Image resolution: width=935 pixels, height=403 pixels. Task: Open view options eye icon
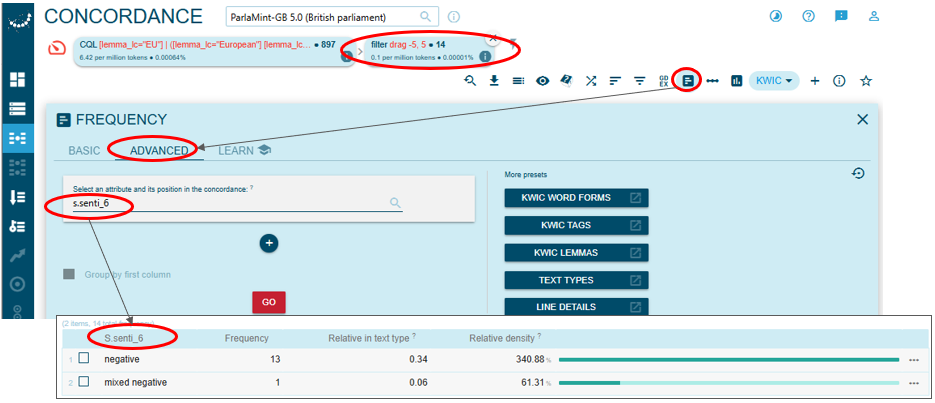click(x=542, y=81)
